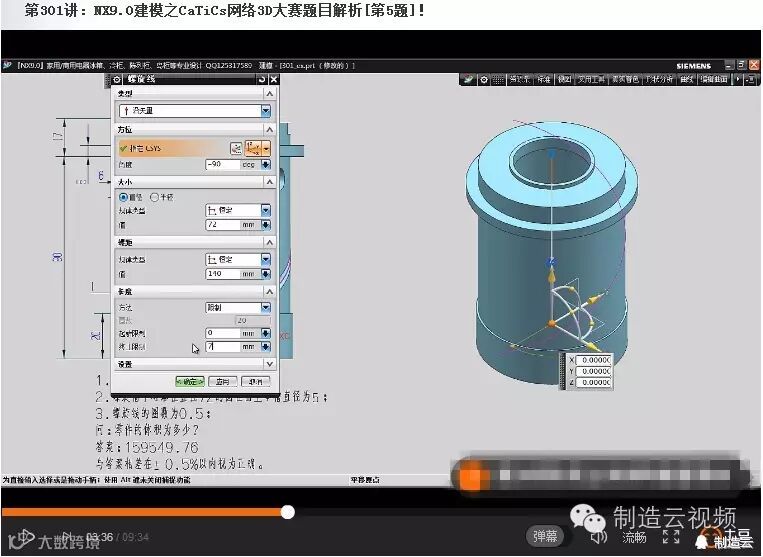763x557 pixels.
Task: Click the green NX icon at toolbar left
Action: click(468, 79)
